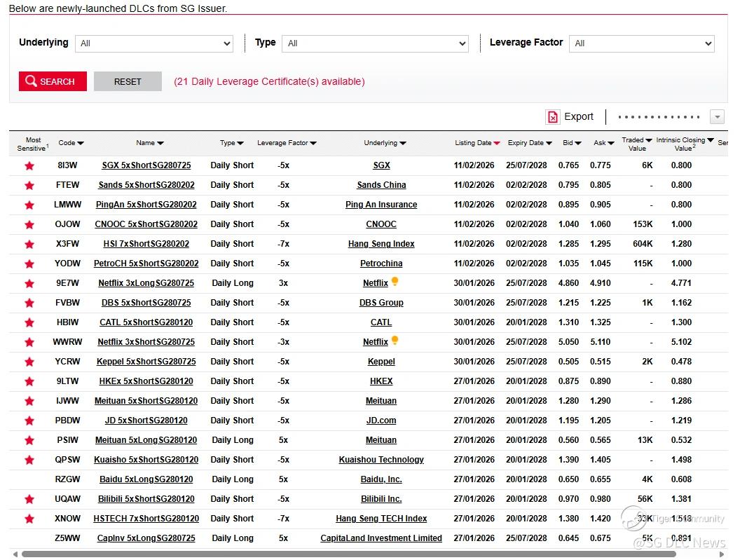The width and height of the screenshot is (740, 560).
Task: Open the small dropdown arrow beside Export
Action: (717, 117)
